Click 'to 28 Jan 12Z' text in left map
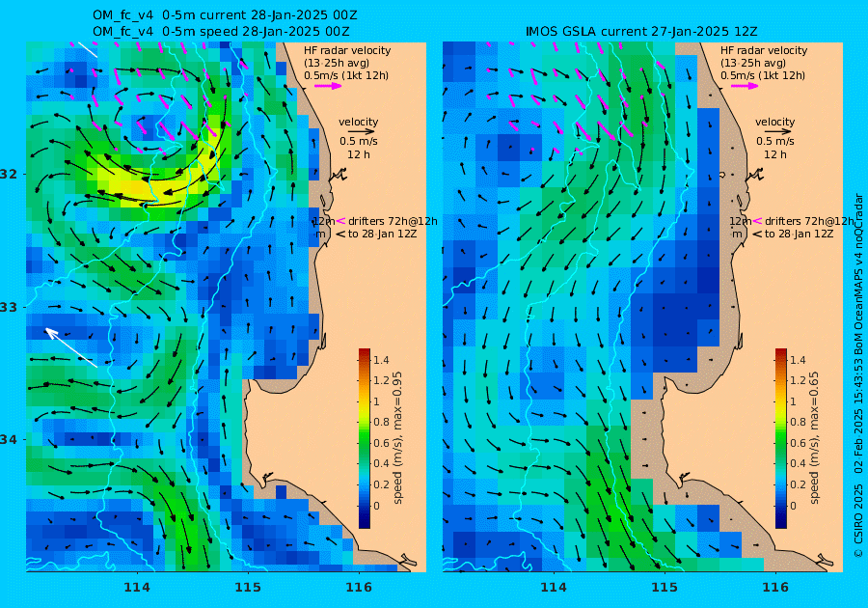Screen dimensions: 868x608 coord(382,234)
